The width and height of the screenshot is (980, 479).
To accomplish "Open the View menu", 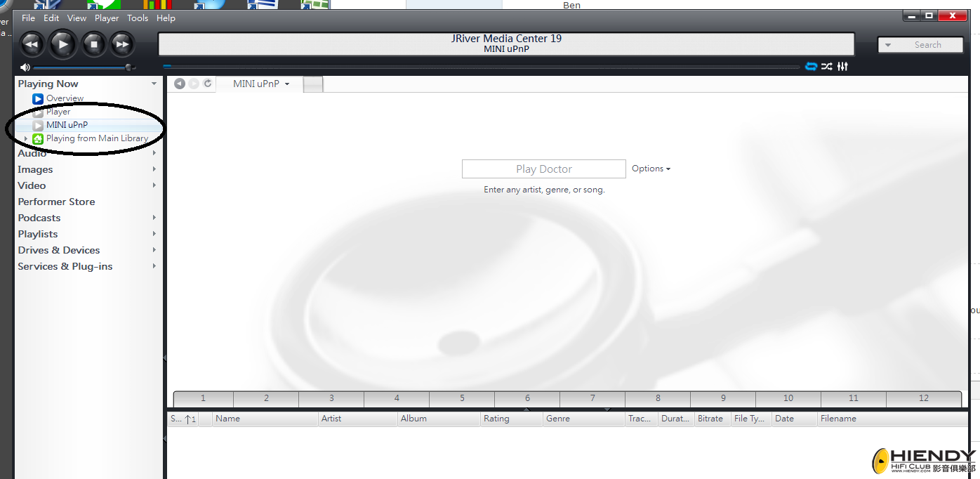I will tap(77, 18).
